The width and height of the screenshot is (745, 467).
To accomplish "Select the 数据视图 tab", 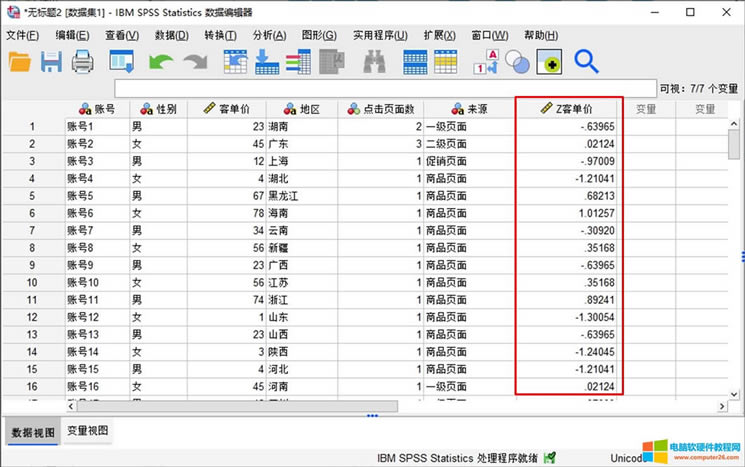I will 31,432.
